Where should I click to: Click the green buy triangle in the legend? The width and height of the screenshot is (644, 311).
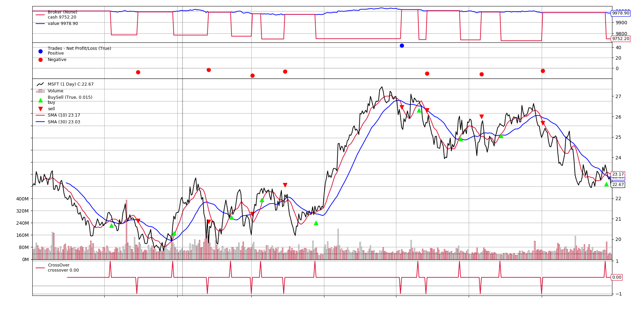40,100
